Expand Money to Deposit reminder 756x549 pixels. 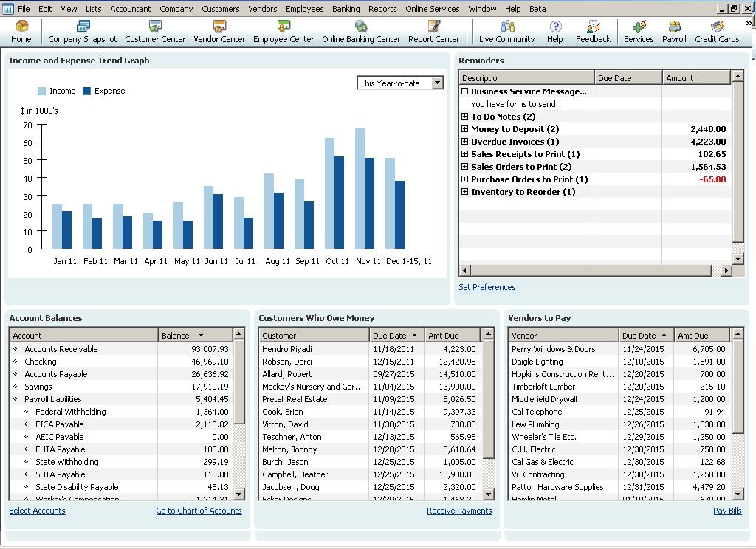tap(465, 129)
